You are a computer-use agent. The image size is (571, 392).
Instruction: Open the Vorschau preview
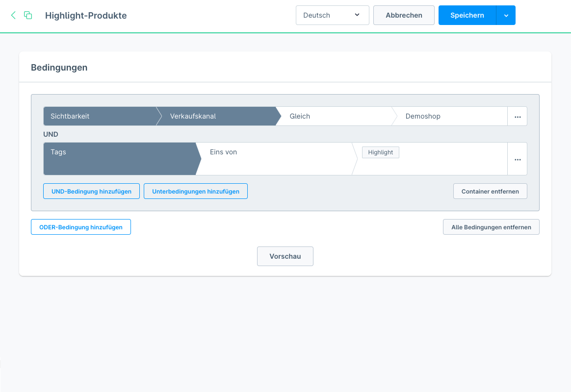(285, 256)
